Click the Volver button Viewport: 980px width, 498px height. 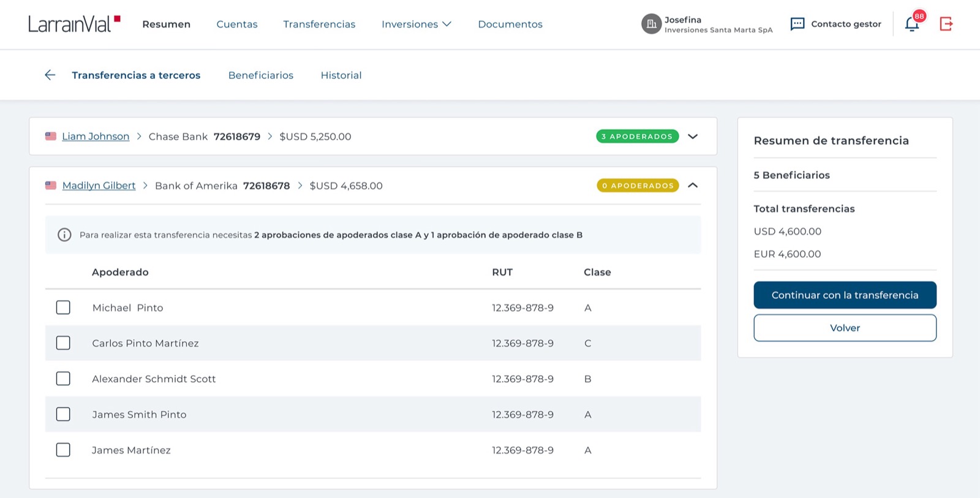point(845,328)
